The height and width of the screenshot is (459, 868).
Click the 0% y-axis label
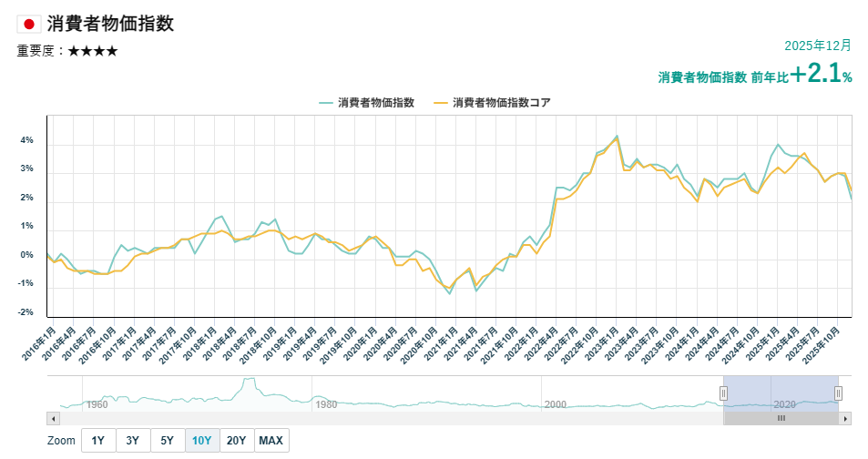tap(26, 255)
